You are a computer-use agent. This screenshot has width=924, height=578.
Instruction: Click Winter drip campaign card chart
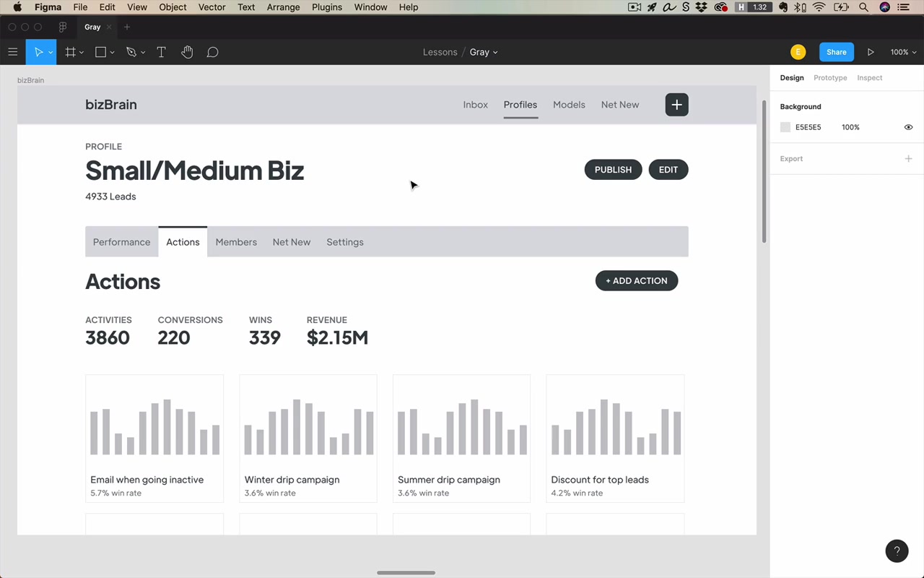tap(308, 427)
